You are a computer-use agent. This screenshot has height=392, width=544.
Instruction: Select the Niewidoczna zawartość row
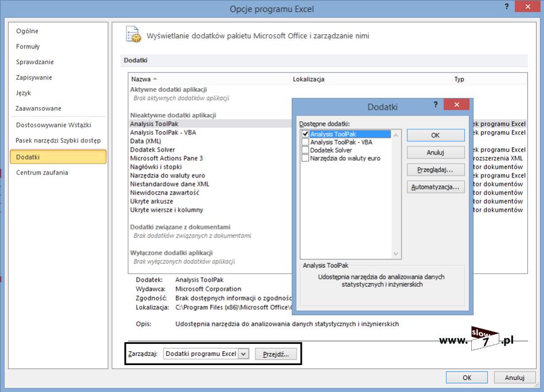pos(210,193)
